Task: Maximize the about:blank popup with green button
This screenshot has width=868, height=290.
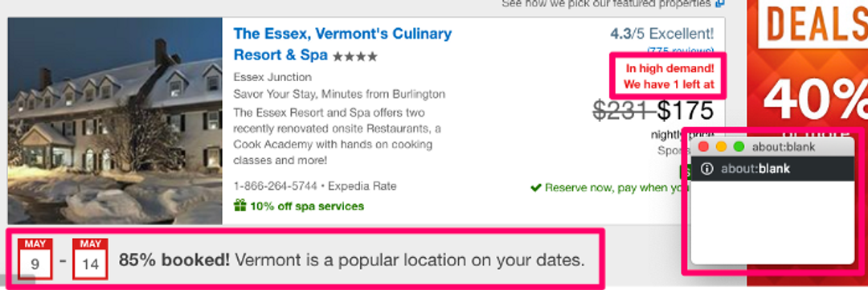Action: tap(739, 147)
